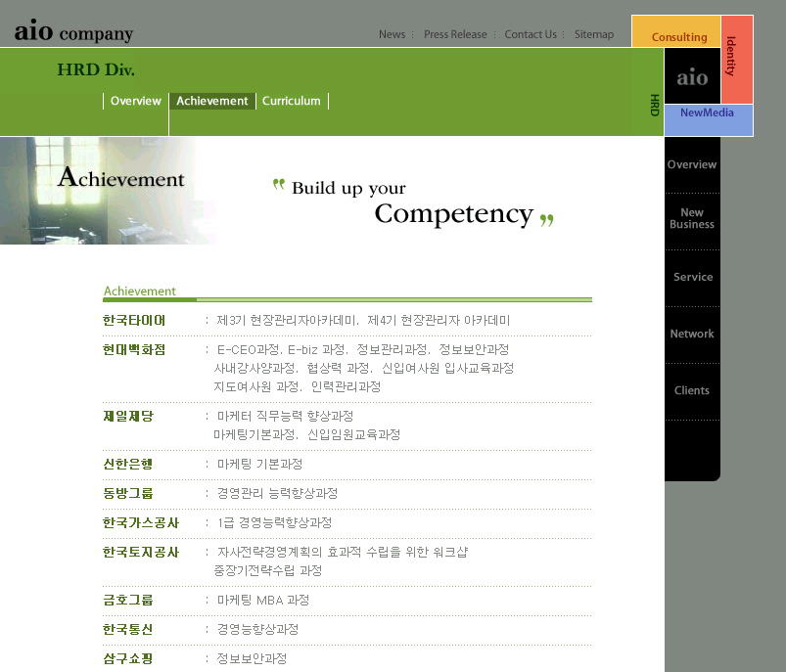Select the 신한은행 row label

(x=128, y=464)
